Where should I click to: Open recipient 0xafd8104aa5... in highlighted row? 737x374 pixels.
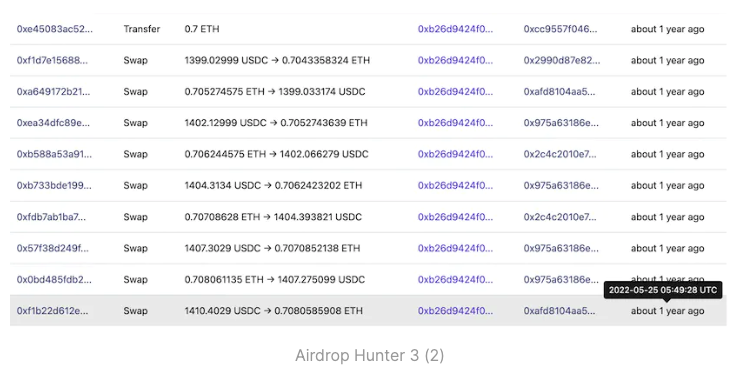coord(559,311)
